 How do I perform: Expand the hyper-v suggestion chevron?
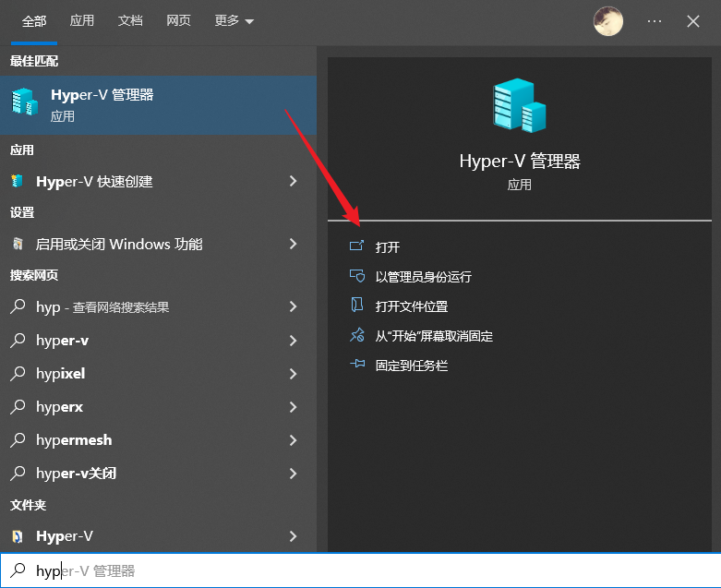coord(293,341)
